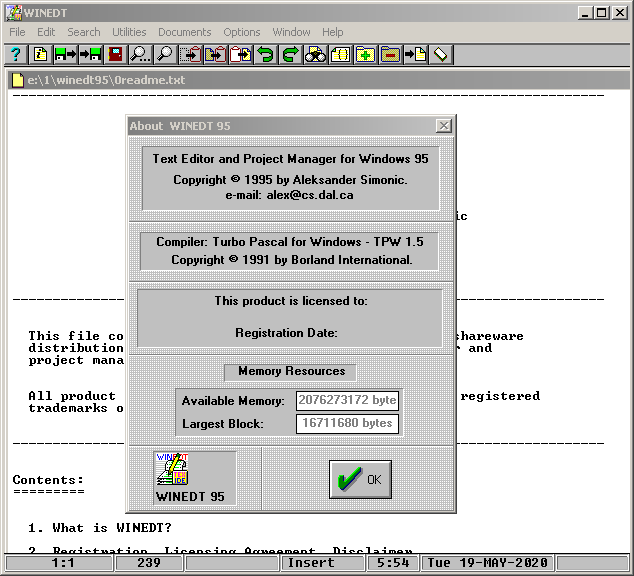Open the Edit menu
Viewport: 634px width, 576px height.
[x=46, y=32]
